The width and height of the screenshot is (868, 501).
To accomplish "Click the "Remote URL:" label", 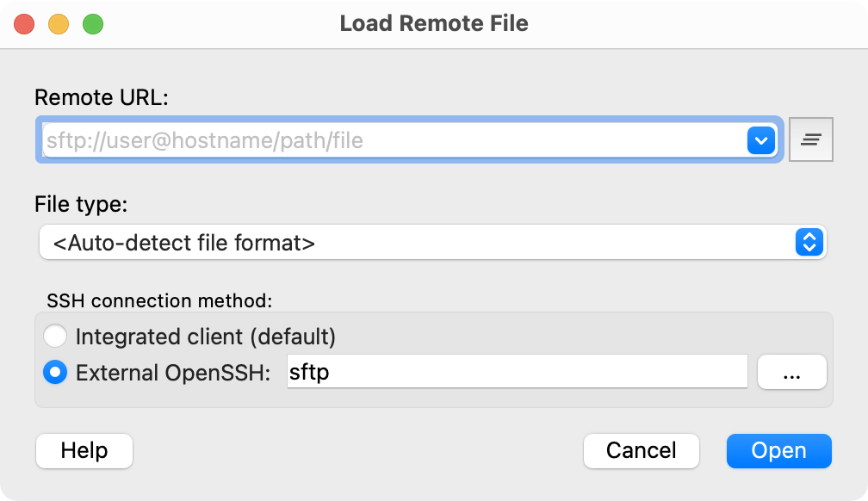I will pos(101,98).
